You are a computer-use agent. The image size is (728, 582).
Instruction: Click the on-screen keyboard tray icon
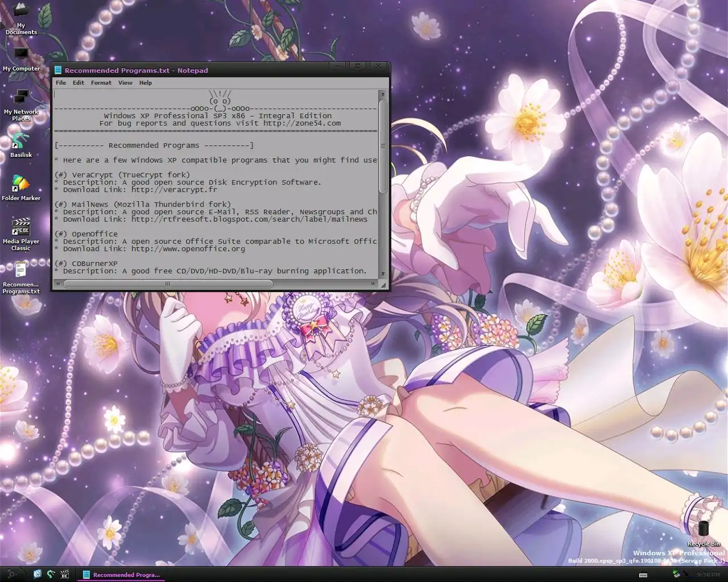point(643,575)
